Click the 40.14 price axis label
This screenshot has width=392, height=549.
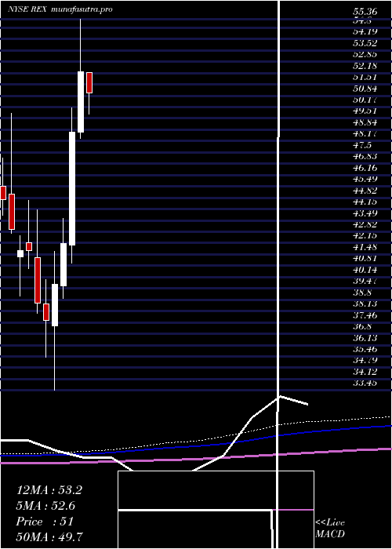(365, 270)
